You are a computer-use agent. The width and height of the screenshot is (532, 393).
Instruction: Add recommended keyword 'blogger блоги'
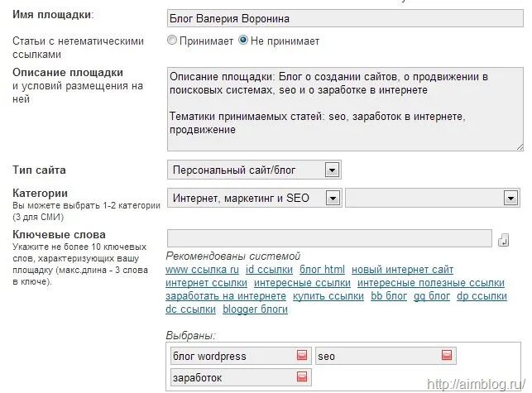255,309
